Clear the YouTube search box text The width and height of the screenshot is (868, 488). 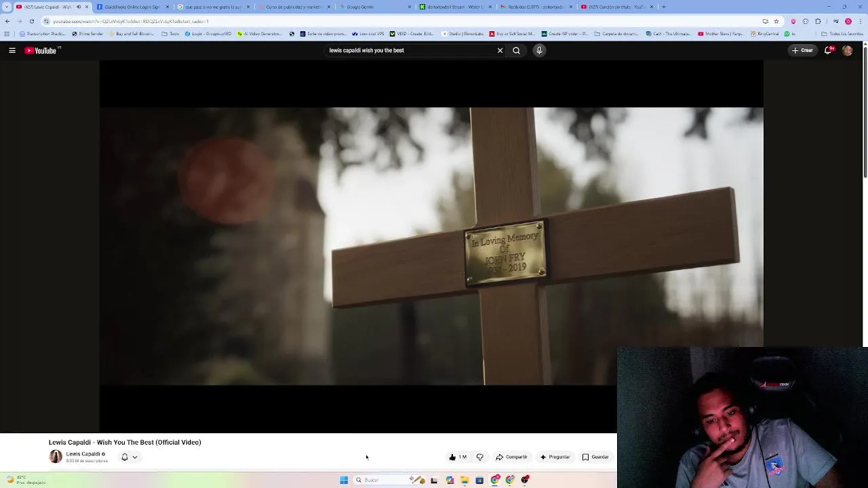click(x=500, y=50)
